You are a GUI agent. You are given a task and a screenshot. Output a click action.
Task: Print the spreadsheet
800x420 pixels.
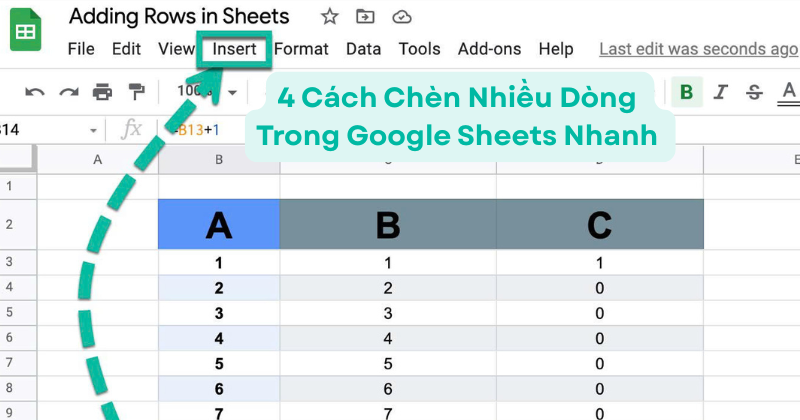[x=102, y=92]
